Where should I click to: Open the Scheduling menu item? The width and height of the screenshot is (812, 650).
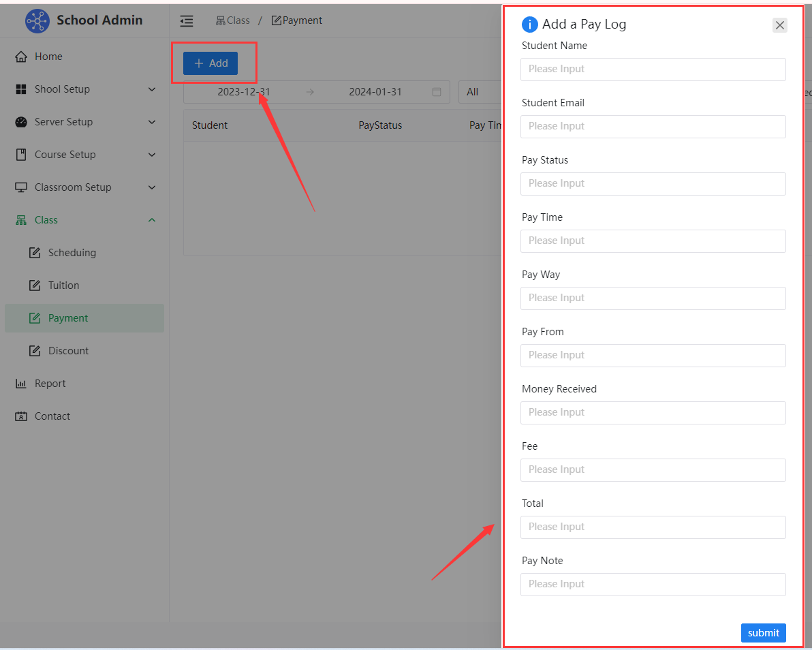point(72,253)
